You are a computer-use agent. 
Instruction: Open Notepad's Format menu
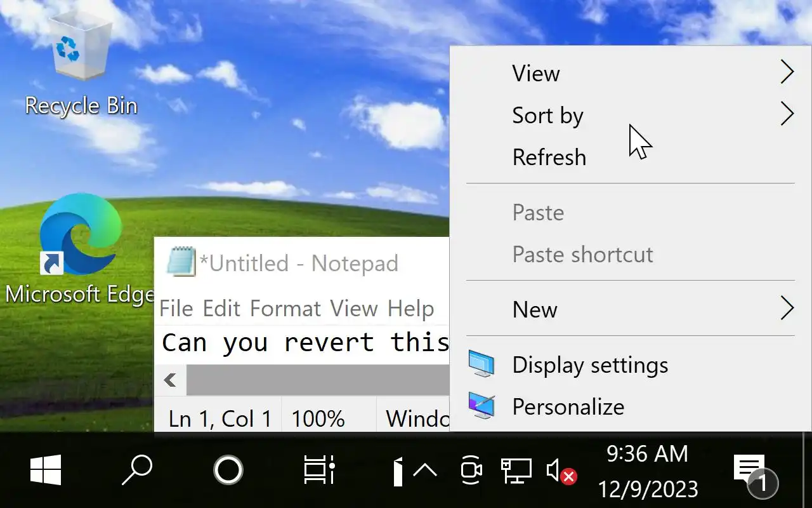click(x=285, y=309)
